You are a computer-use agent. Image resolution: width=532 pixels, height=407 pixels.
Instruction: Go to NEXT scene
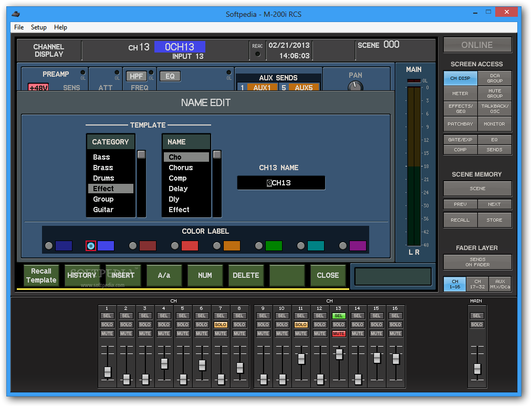click(495, 204)
